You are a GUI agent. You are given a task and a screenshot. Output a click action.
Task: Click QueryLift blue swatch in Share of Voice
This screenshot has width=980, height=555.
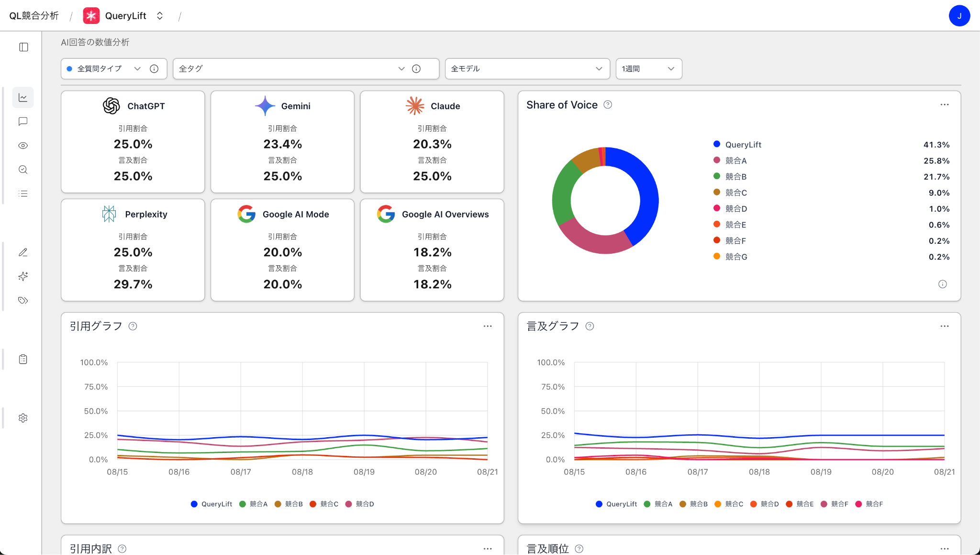717,144
